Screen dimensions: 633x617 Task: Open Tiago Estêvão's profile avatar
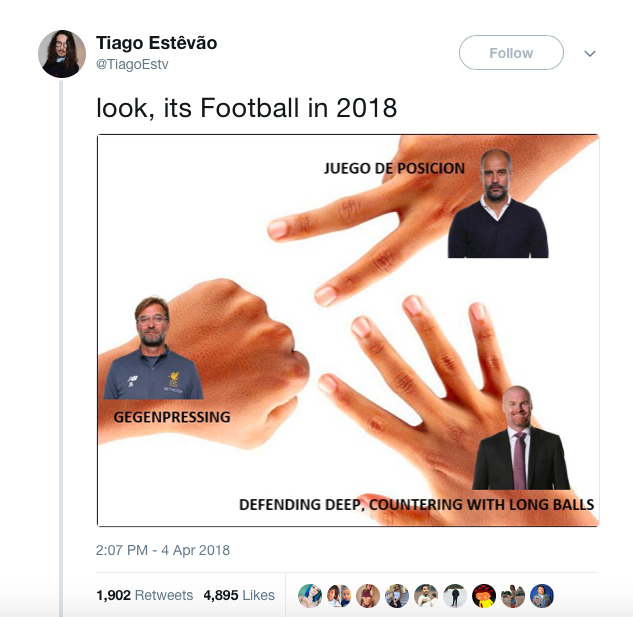(62, 54)
